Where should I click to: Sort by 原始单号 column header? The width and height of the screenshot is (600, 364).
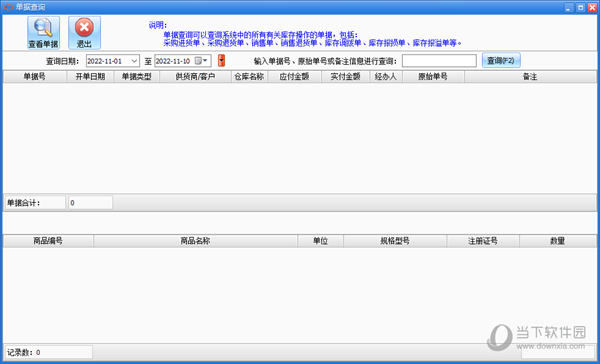coord(433,77)
